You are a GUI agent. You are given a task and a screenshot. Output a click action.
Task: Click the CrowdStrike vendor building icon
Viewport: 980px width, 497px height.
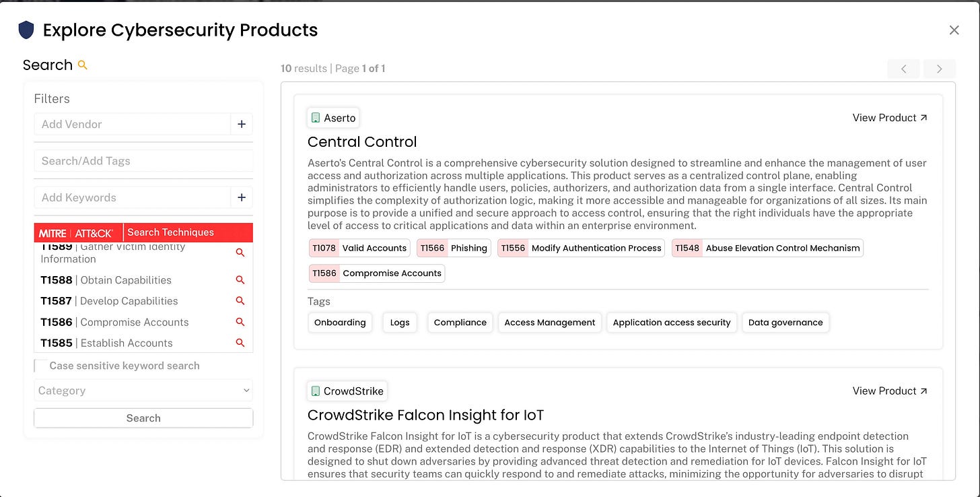coord(316,391)
